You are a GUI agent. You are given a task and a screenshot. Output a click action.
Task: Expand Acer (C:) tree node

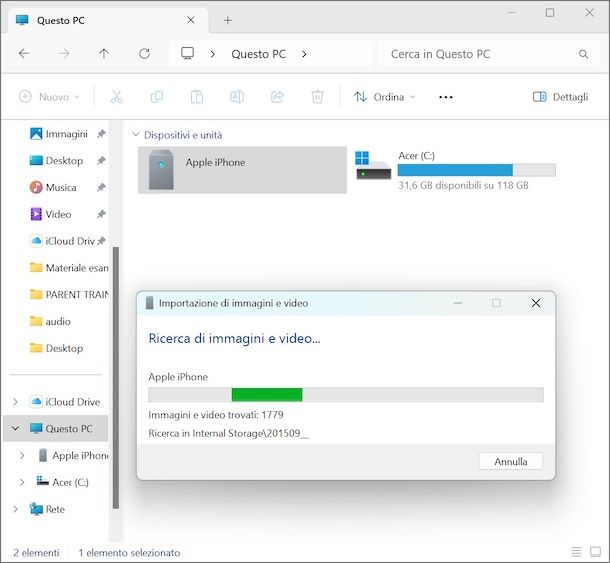point(22,482)
